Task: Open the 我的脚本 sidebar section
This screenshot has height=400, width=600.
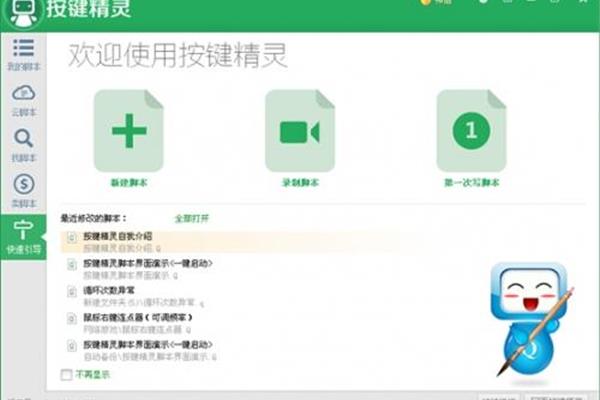Action: coord(23,54)
